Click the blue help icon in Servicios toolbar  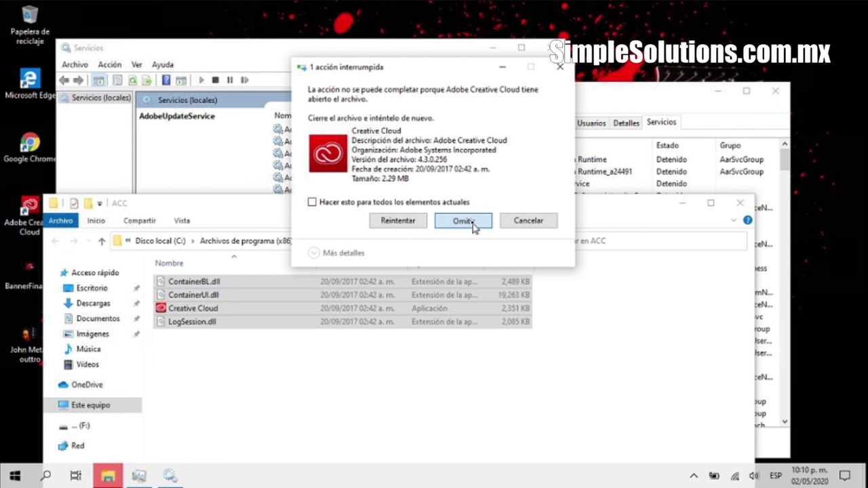pyautogui.click(x=166, y=80)
